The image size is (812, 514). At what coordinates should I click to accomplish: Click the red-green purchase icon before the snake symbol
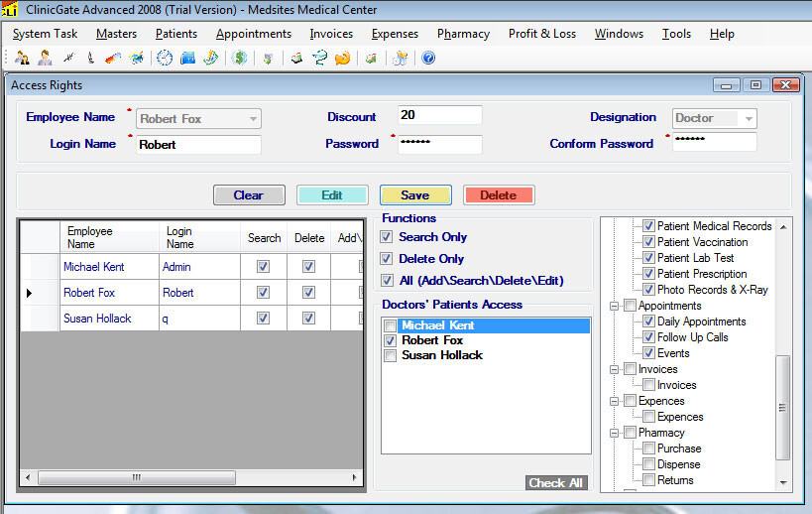tap(296, 58)
